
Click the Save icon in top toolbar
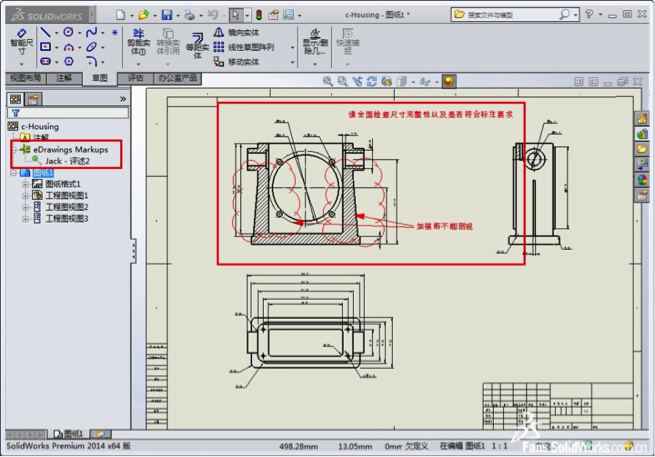pos(167,15)
